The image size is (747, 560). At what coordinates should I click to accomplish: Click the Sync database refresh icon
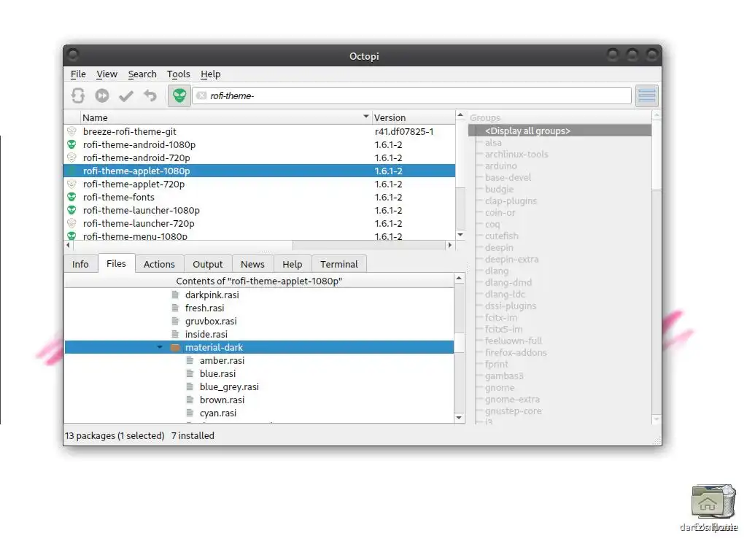[78, 96]
